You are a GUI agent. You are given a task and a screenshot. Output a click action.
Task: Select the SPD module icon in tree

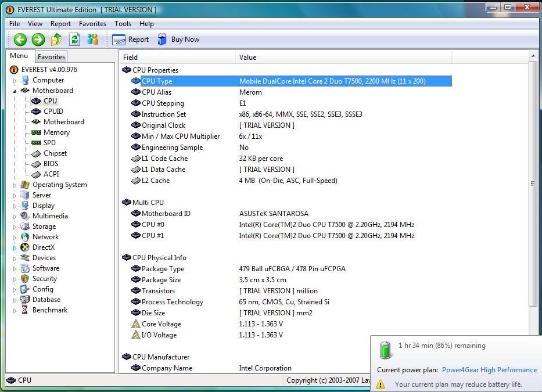tap(36, 143)
